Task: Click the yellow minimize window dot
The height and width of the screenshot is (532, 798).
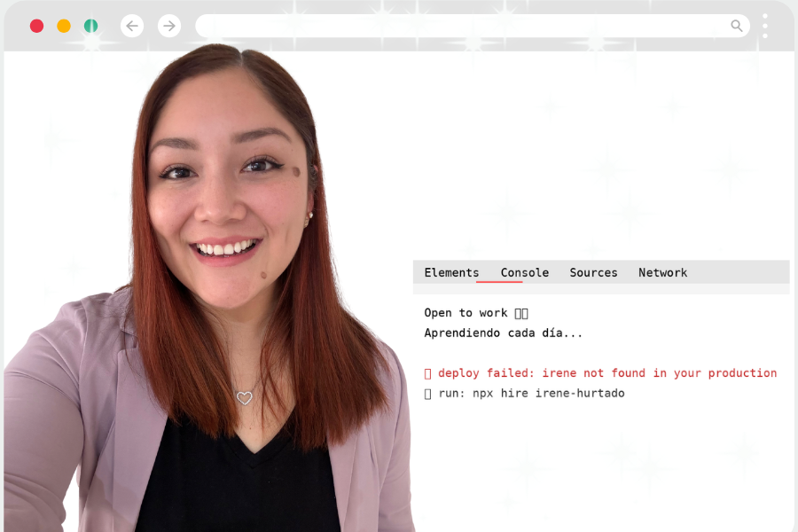Action: click(x=64, y=26)
